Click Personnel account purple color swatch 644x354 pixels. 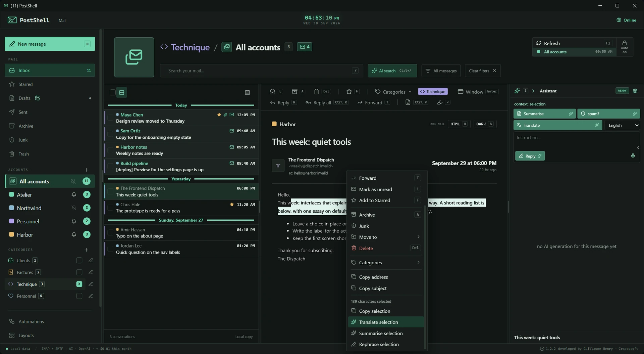click(11, 221)
